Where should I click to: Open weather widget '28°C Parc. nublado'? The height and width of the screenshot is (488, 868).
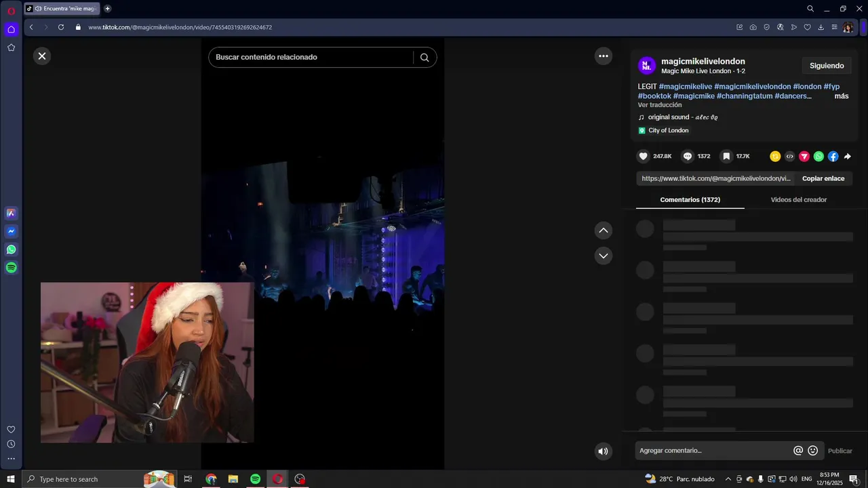point(679,479)
